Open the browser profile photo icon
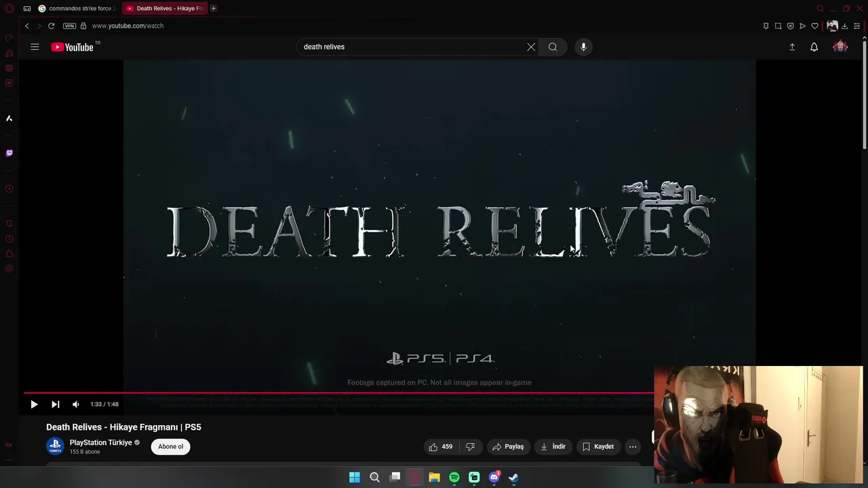The width and height of the screenshot is (868, 488). [x=832, y=26]
